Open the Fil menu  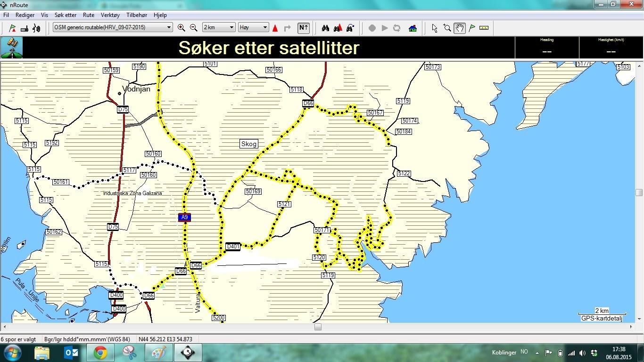click(x=6, y=15)
